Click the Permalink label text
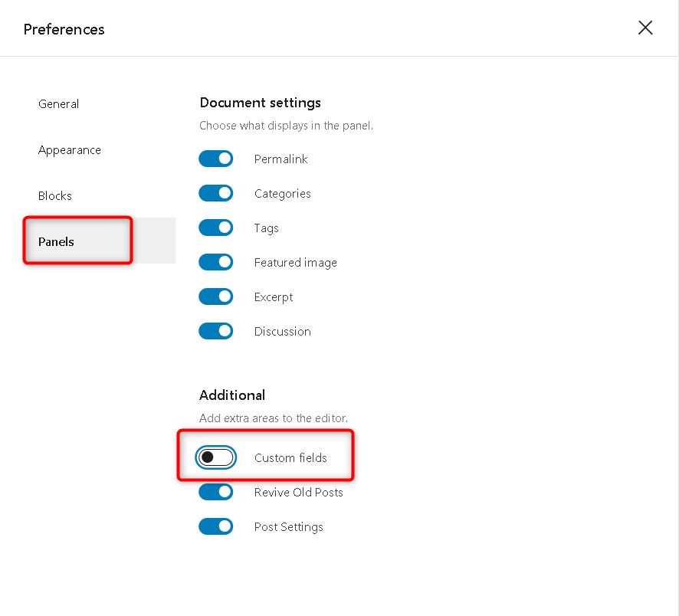 (280, 159)
